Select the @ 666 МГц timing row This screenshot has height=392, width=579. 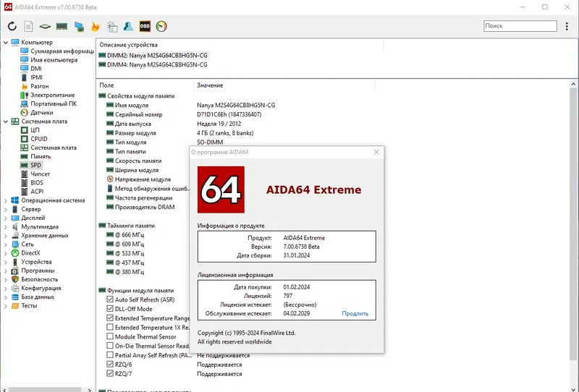click(x=130, y=235)
